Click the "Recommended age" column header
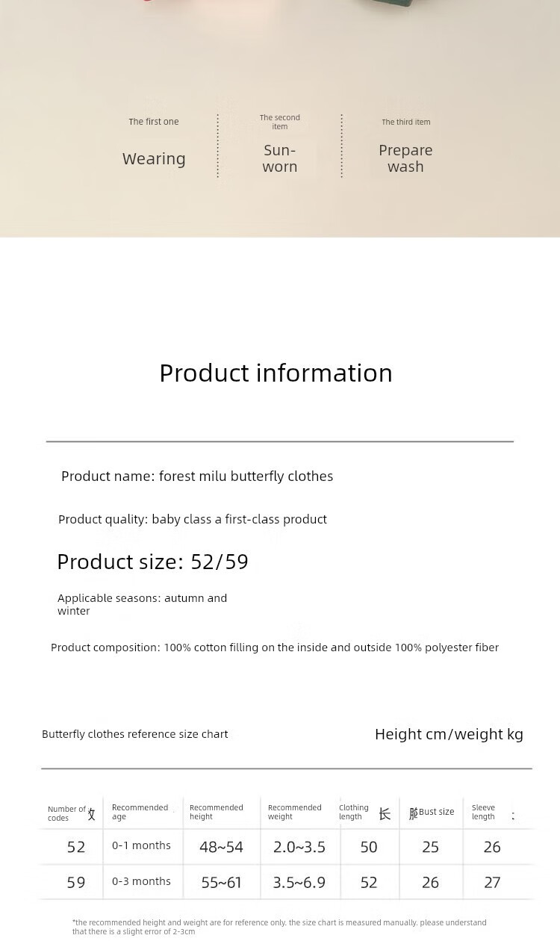 pyautogui.click(x=140, y=812)
